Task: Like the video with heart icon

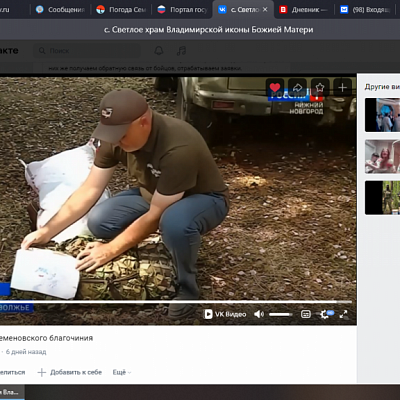Action: [275, 87]
